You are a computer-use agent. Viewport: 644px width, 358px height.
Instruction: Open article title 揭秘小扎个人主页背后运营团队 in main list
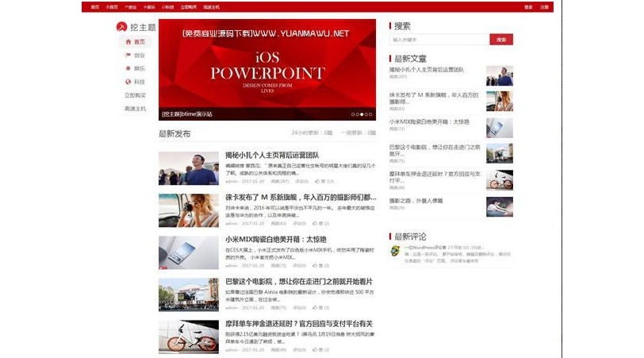coord(272,155)
